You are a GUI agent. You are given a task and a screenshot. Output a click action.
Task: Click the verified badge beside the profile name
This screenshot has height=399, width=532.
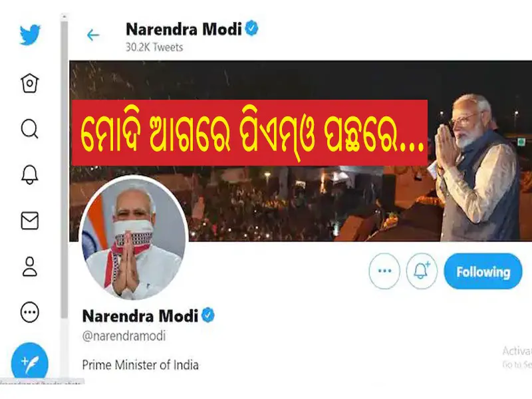tap(208, 315)
